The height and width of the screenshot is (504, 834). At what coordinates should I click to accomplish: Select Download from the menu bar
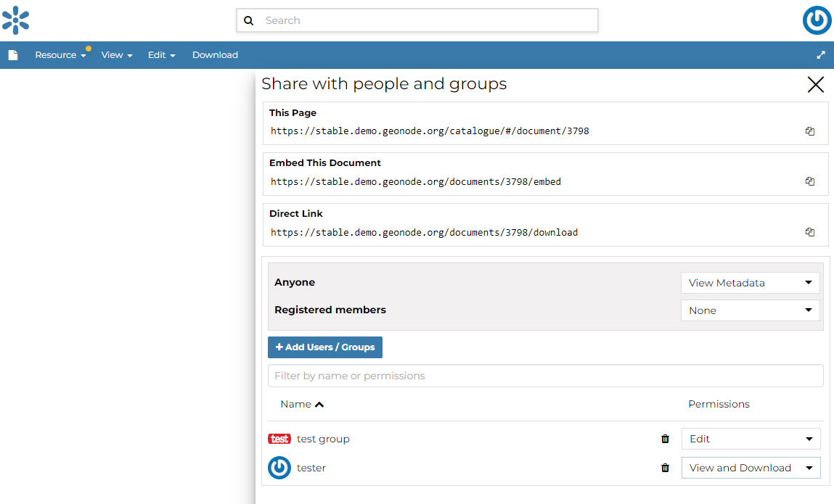click(215, 54)
